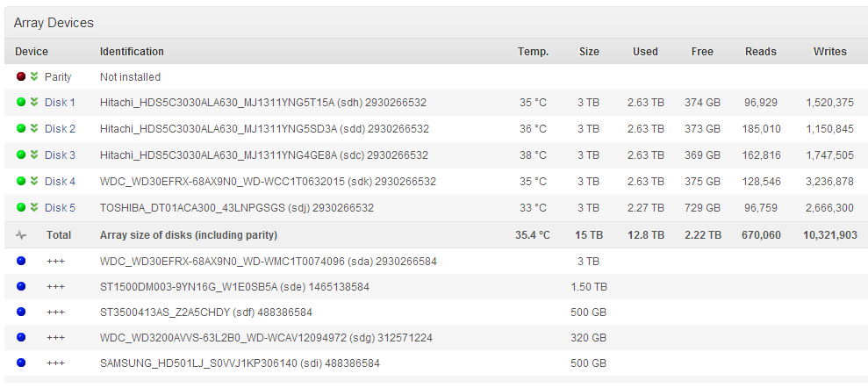
Task: Expand Disk 2 using its double-chevron arrow
Action: (x=34, y=128)
